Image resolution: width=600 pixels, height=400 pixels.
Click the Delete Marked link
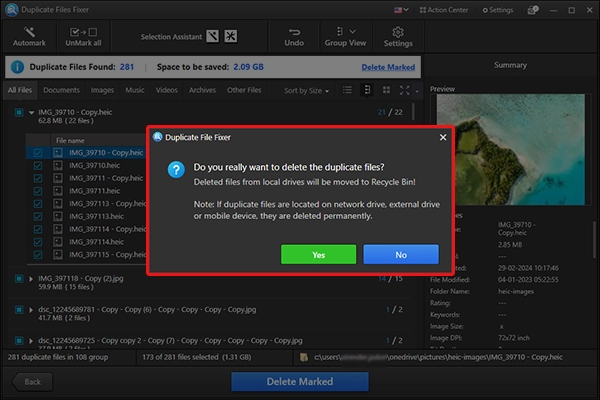[388, 67]
